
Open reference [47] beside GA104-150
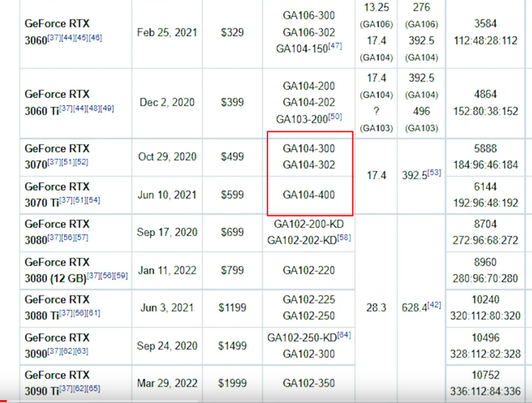pos(335,46)
